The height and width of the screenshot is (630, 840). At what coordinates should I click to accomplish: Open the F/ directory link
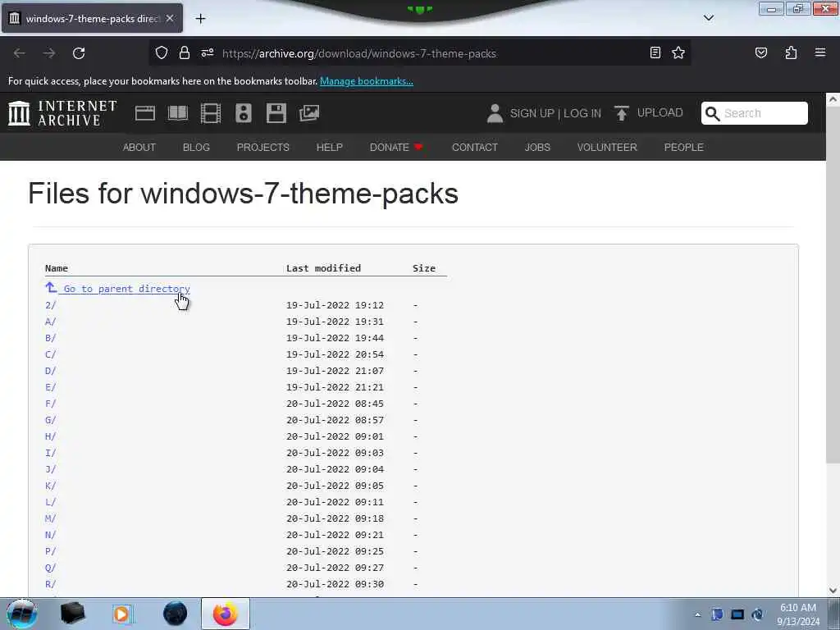tap(50, 404)
